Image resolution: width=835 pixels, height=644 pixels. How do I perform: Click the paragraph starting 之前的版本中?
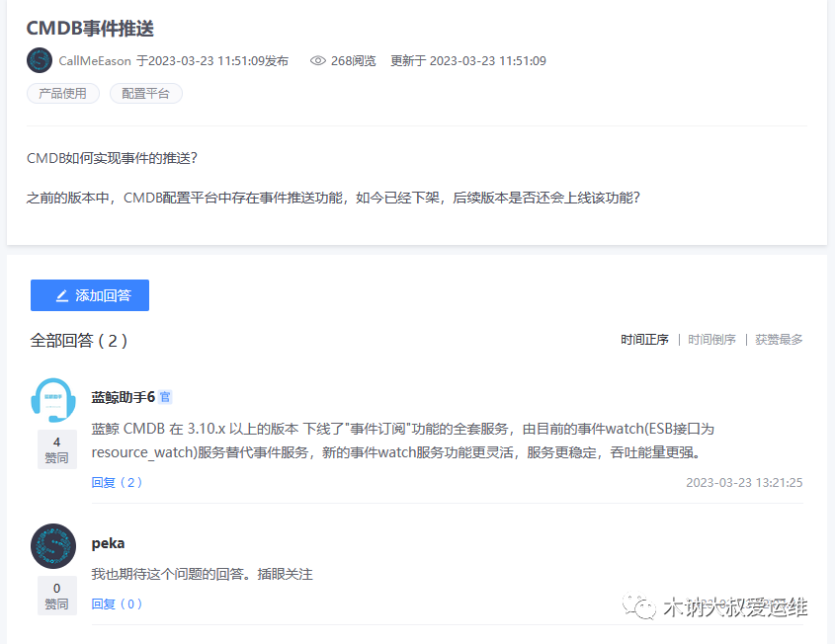pyautogui.click(x=333, y=198)
